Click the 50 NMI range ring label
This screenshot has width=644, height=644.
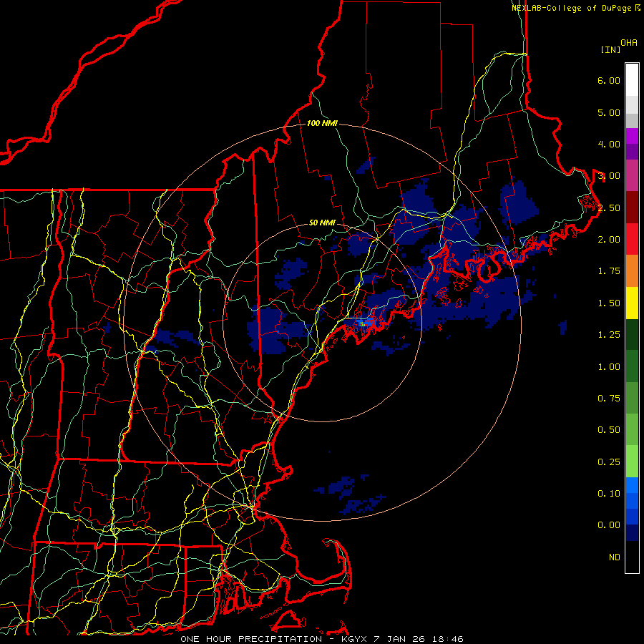pos(322,223)
